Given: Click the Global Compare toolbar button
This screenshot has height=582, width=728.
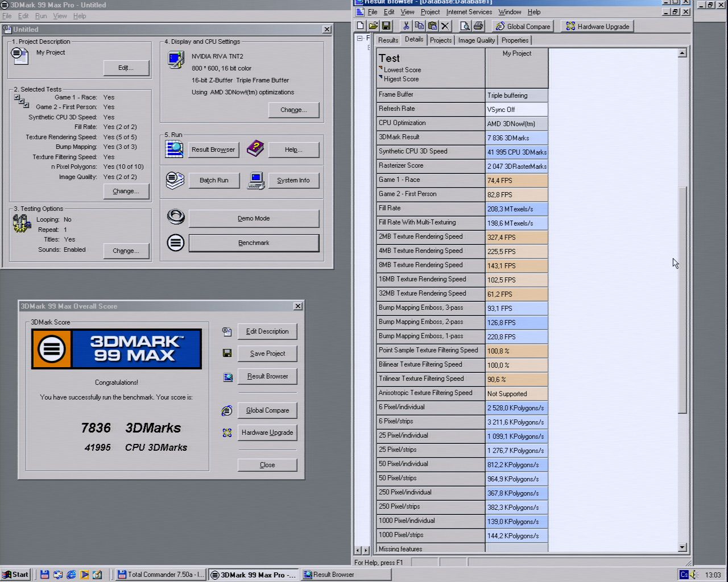Looking at the screenshot, I should [523, 26].
